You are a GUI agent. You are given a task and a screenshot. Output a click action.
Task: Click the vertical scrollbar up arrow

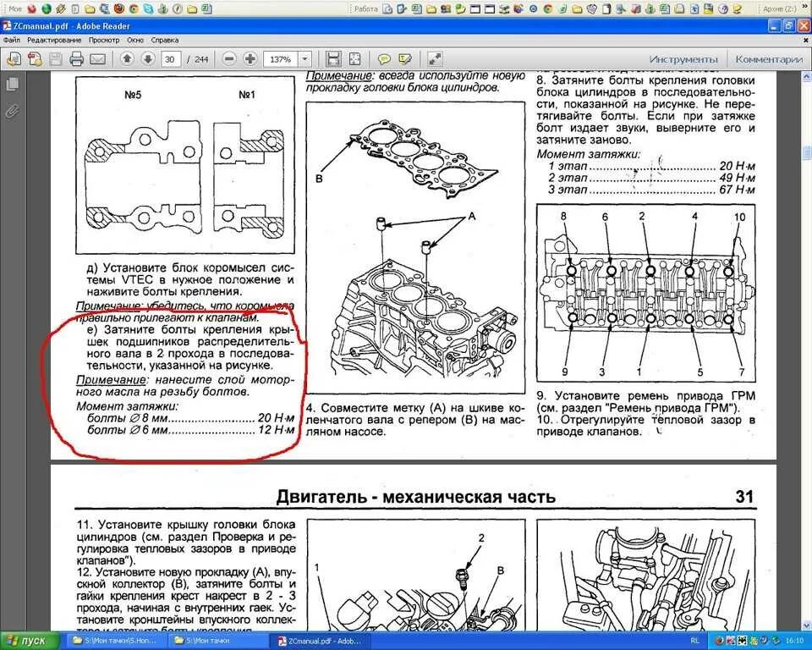click(807, 77)
